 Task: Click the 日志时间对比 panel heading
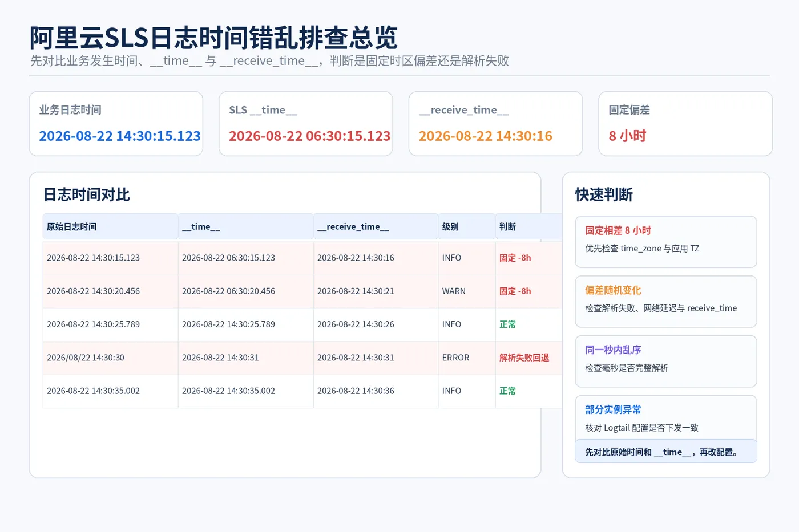tap(87, 194)
